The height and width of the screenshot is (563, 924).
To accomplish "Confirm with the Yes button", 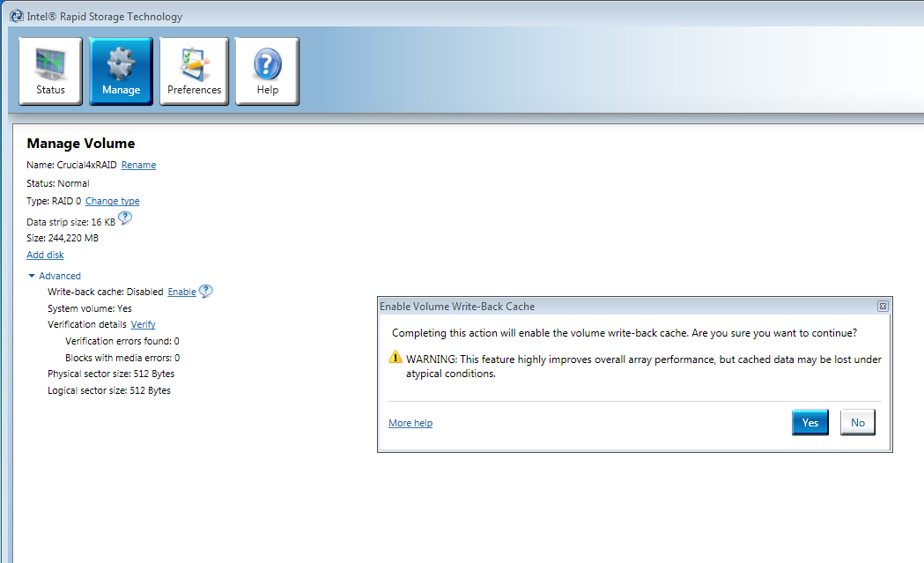I will [x=810, y=423].
